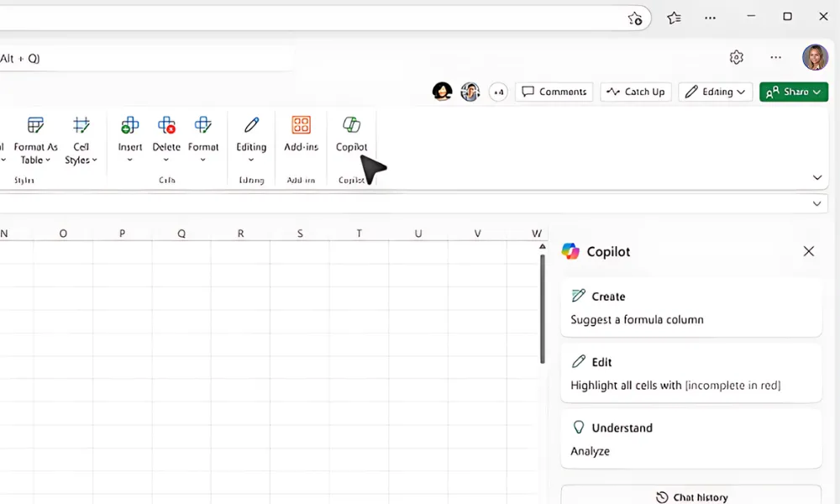Select the Create suggestion card
The width and height of the screenshot is (840, 504).
tap(691, 308)
